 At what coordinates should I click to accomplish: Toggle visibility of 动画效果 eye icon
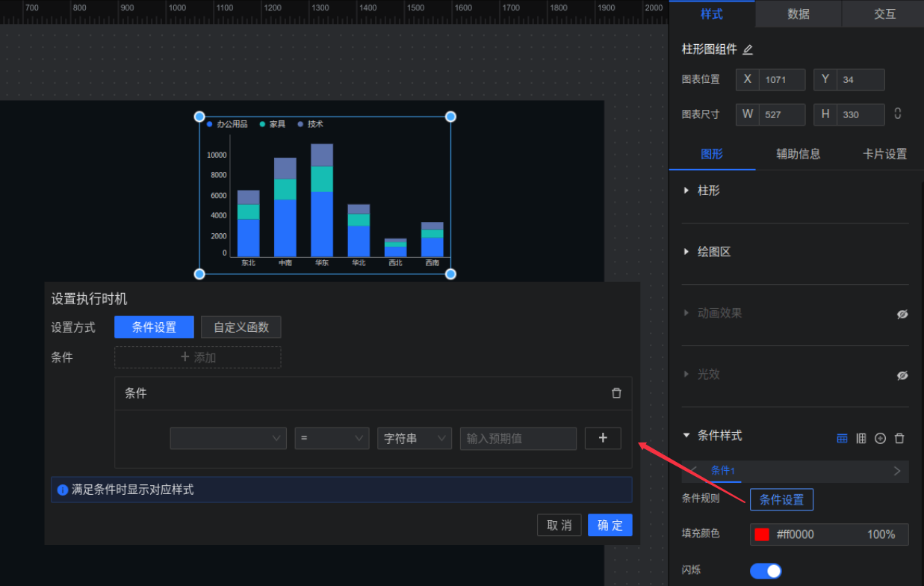(x=902, y=315)
